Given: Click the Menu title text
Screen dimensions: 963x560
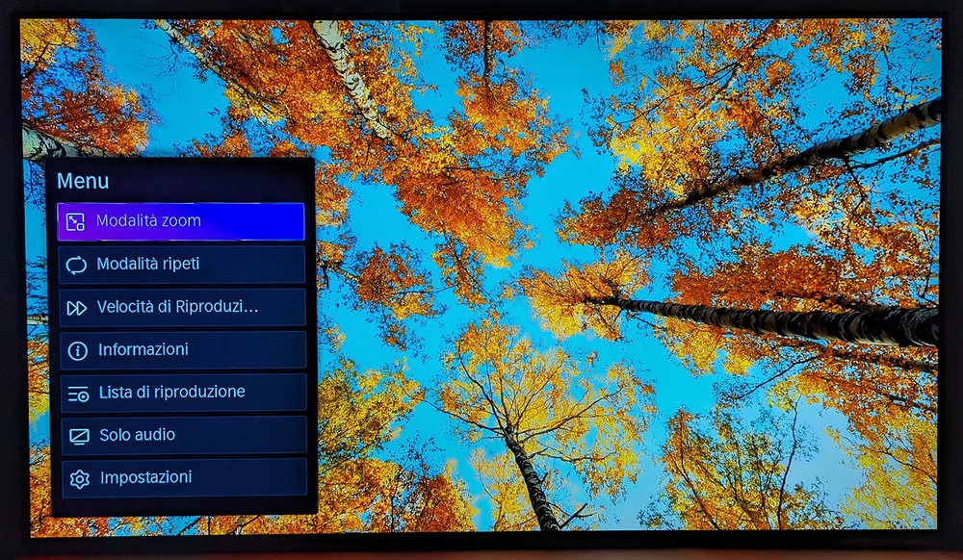Looking at the screenshot, I should pos(83,181).
